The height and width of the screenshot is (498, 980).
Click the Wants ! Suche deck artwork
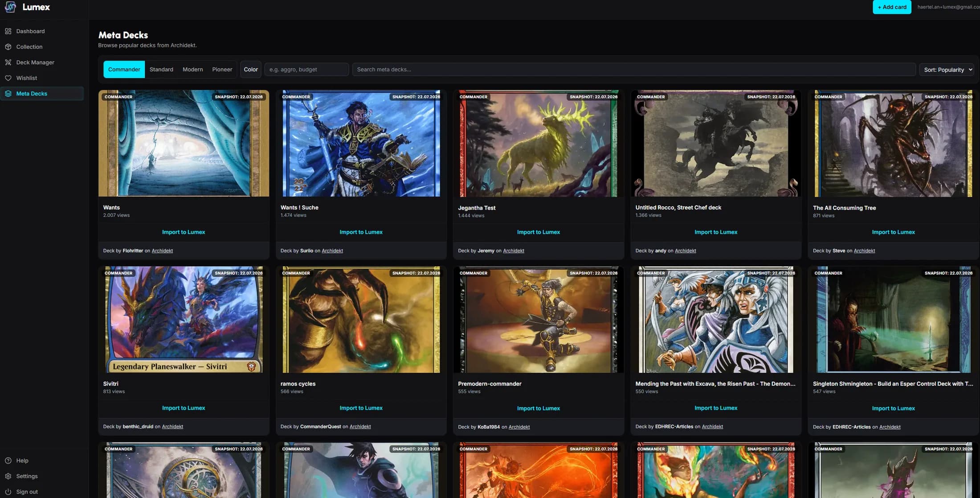click(361, 144)
